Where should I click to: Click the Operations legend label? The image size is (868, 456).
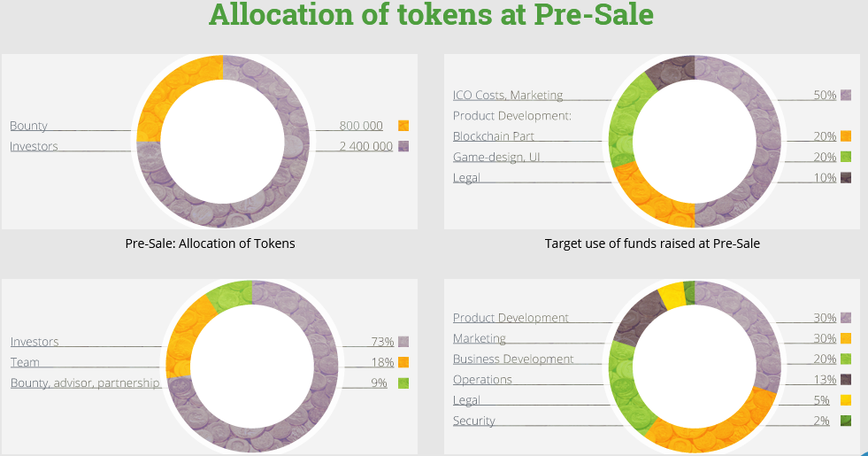(482, 379)
